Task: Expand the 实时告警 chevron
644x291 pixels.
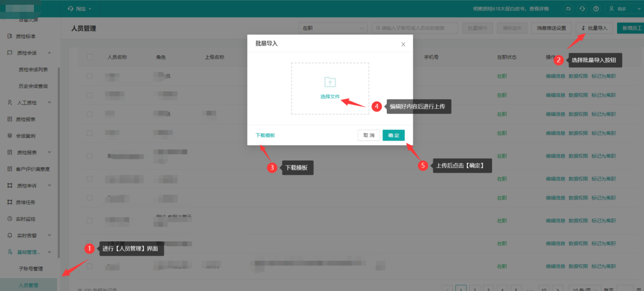Action: pos(49,235)
